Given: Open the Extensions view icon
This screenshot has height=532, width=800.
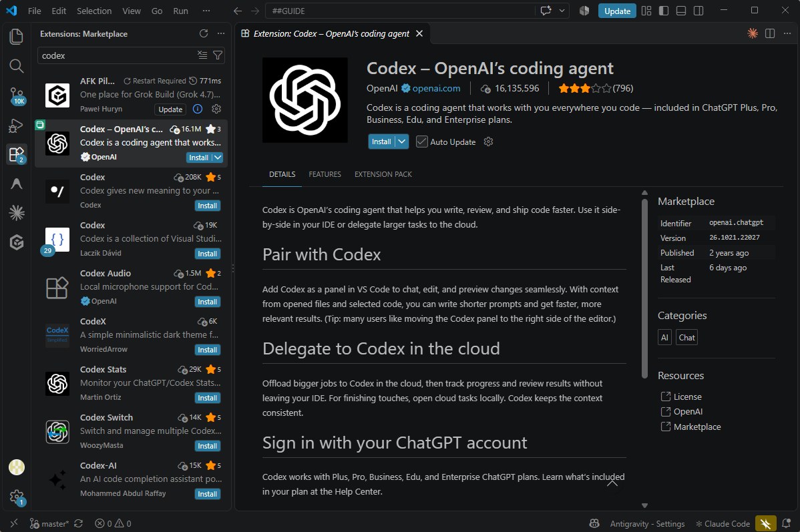Looking at the screenshot, I should coord(16,154).
